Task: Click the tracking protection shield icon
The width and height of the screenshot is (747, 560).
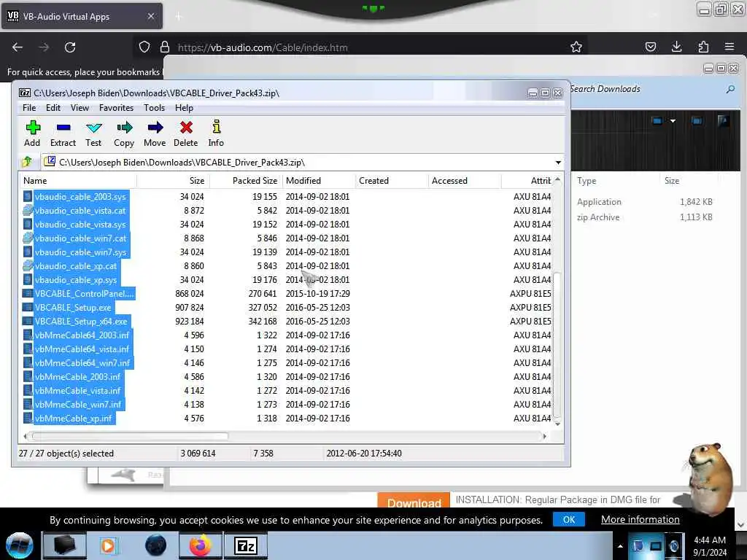Action: 144,47
